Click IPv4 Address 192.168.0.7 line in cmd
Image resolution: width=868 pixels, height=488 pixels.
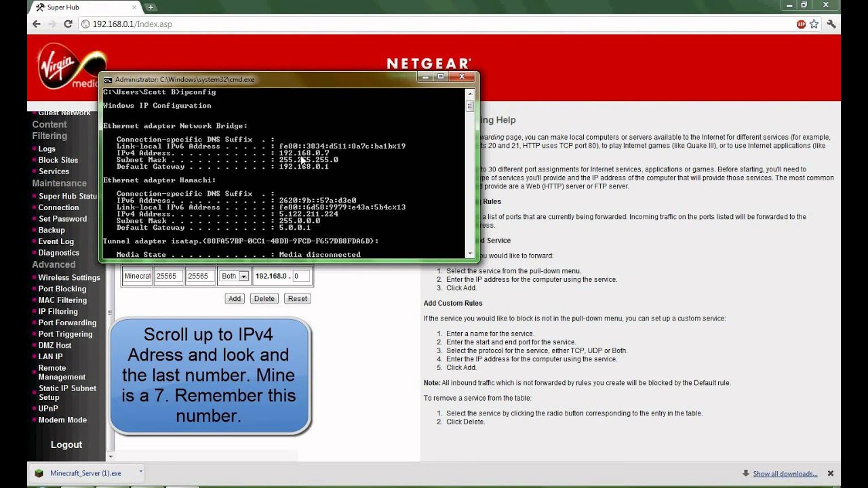tap(222, 153)
